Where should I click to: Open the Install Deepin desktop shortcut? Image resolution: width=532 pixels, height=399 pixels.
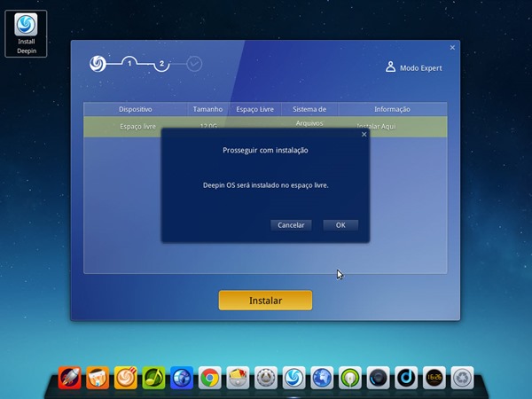pos(26,34)
